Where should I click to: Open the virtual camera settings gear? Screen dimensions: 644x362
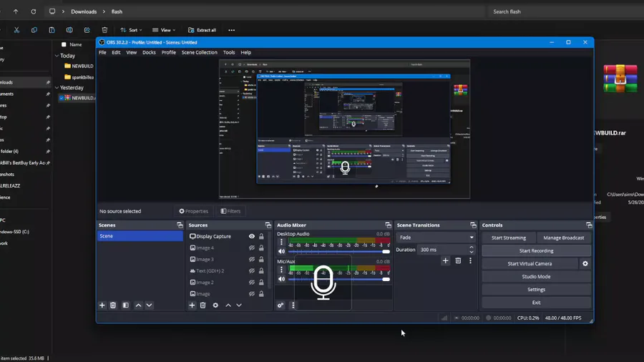(585, 263)
